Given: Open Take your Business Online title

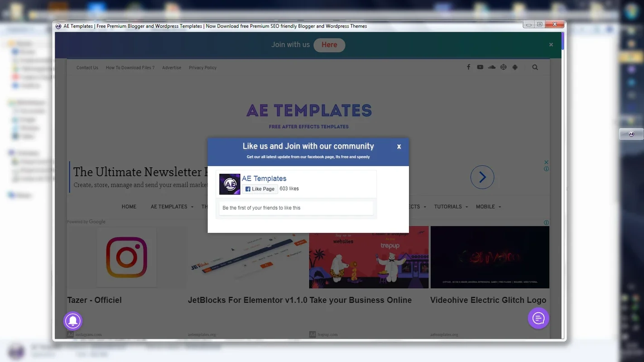Looking at the screenshot, I should click(x=360, y=300).
